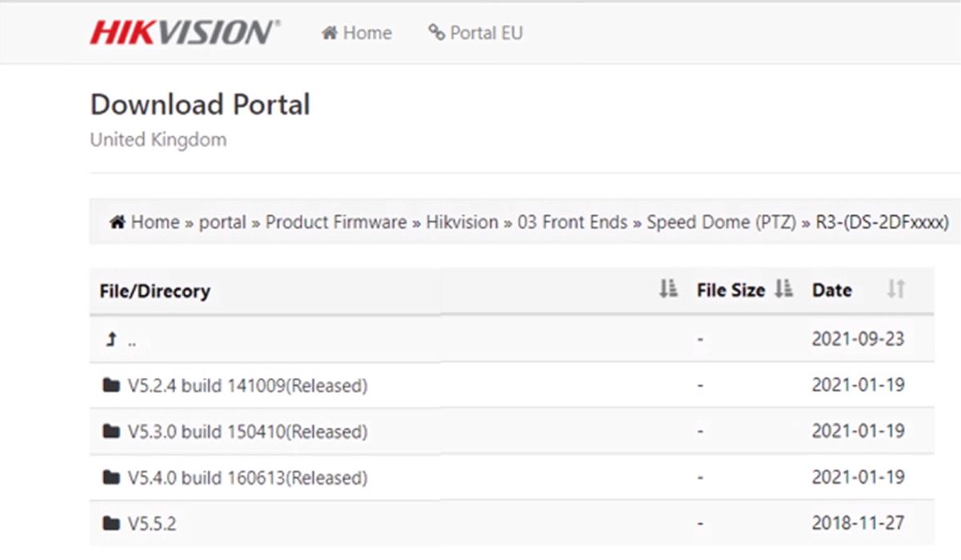Sort by File Size icon
This screenshot has width=961, height=560.
(784, 290)
